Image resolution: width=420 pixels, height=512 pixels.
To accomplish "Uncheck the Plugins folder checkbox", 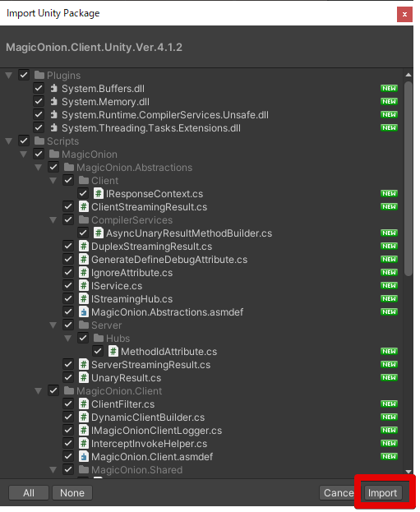I will 24,75.
